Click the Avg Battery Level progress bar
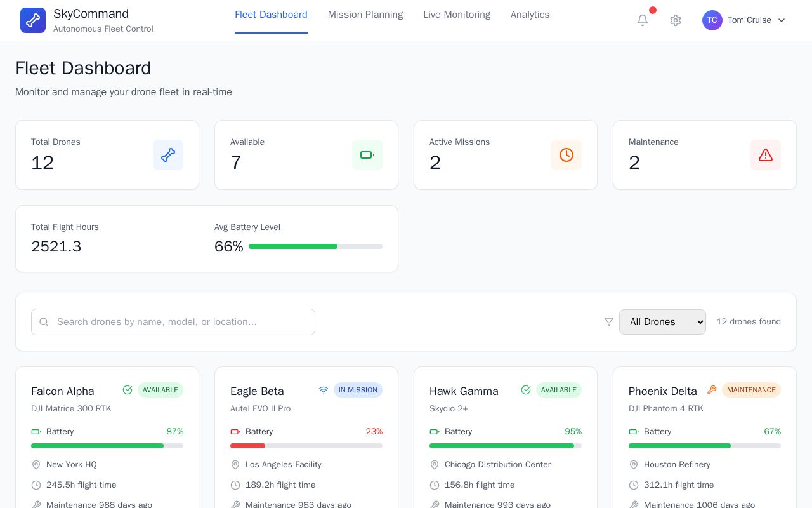 point(315,246)
